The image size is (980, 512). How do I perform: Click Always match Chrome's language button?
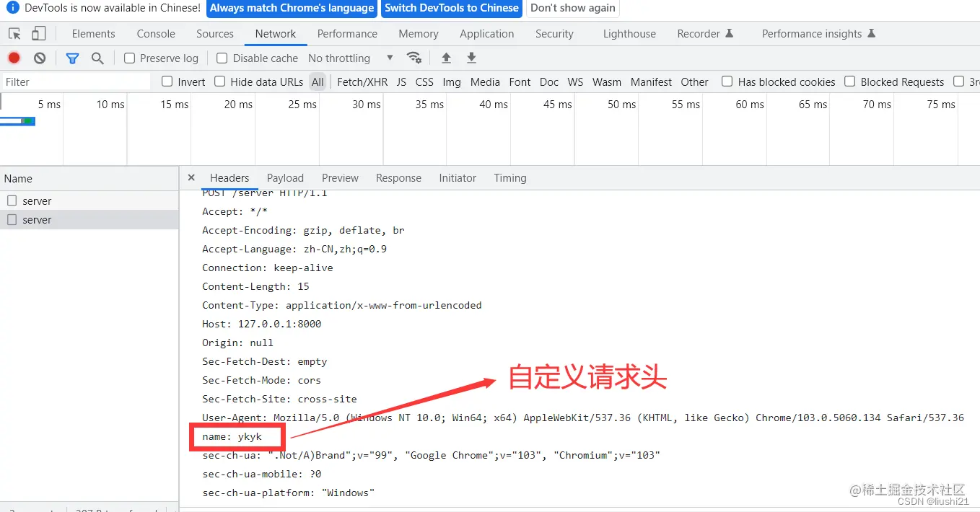click(x=292, y=8)
